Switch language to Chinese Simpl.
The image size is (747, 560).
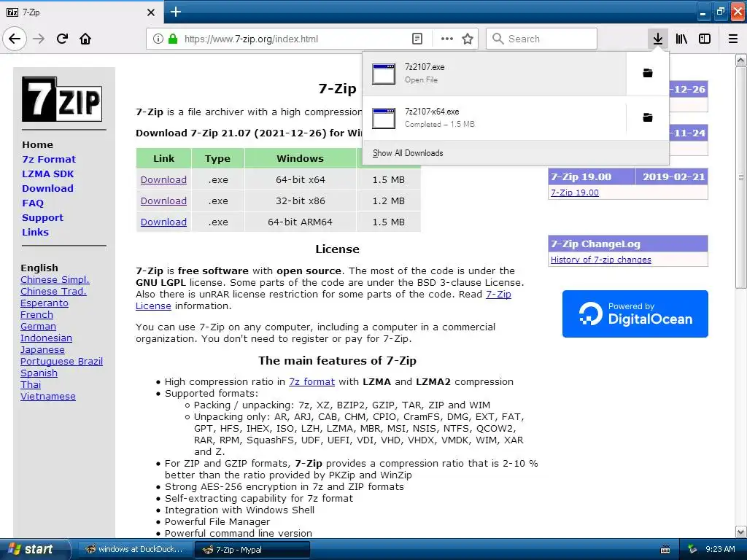55,279
